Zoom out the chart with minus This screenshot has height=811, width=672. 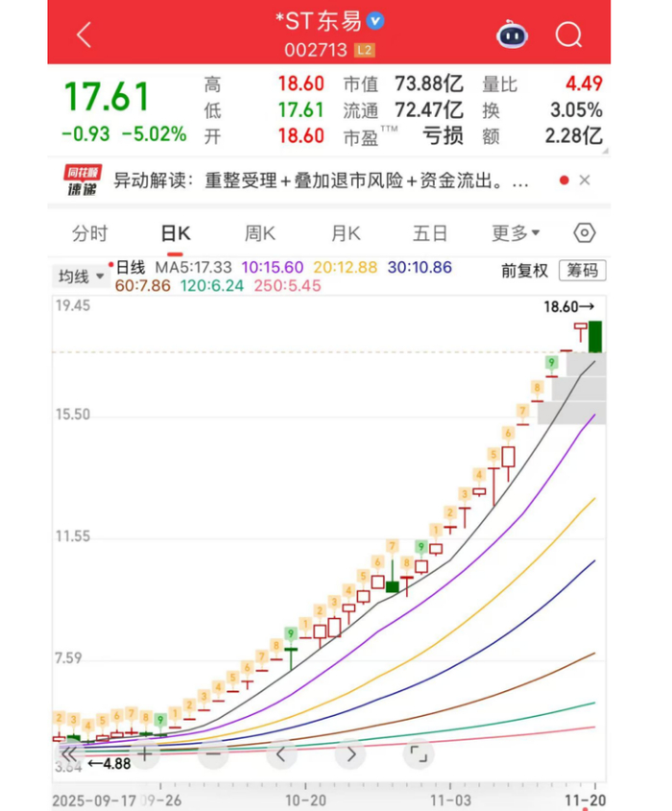(213, 753)
